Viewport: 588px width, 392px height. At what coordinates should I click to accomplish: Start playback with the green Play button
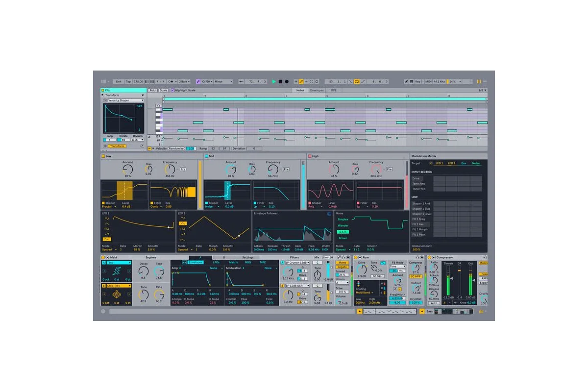click(x=274, y=81)
